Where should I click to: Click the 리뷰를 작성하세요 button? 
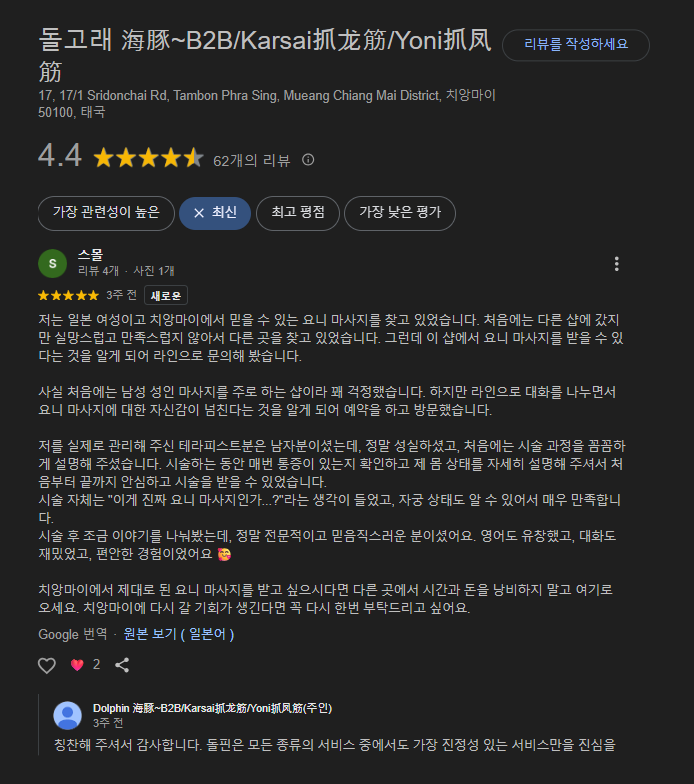pos(576,45)
